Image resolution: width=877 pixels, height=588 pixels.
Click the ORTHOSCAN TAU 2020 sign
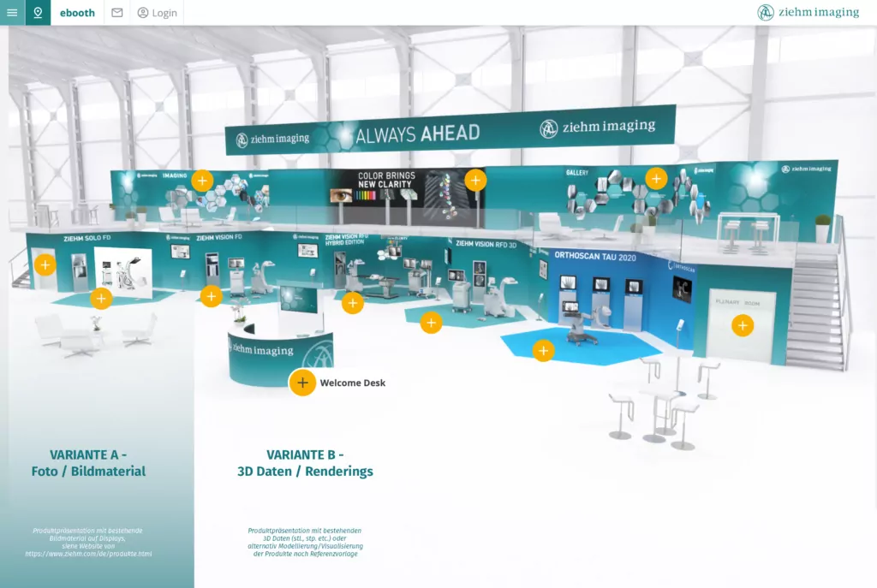click(x=595, y=256)
